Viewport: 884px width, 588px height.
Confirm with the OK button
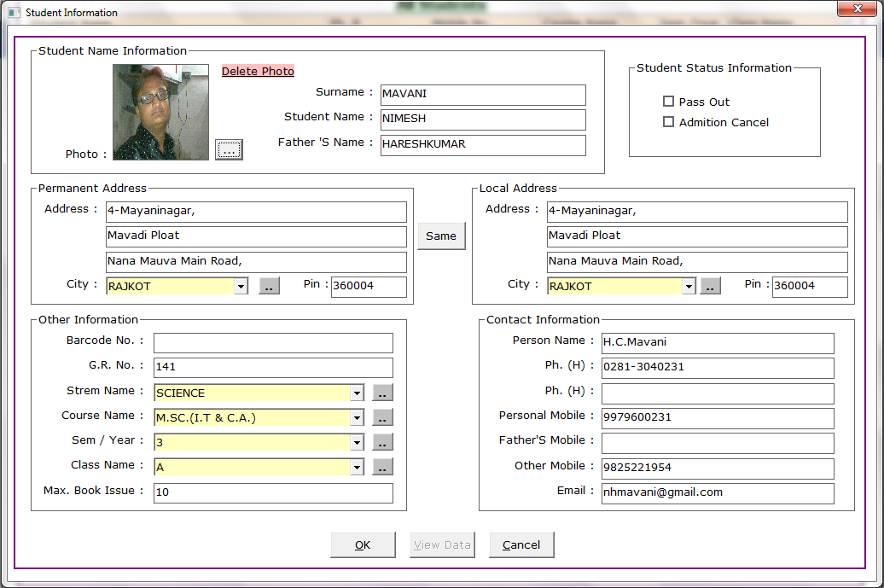pyautogui.click(x=363, y=544)
